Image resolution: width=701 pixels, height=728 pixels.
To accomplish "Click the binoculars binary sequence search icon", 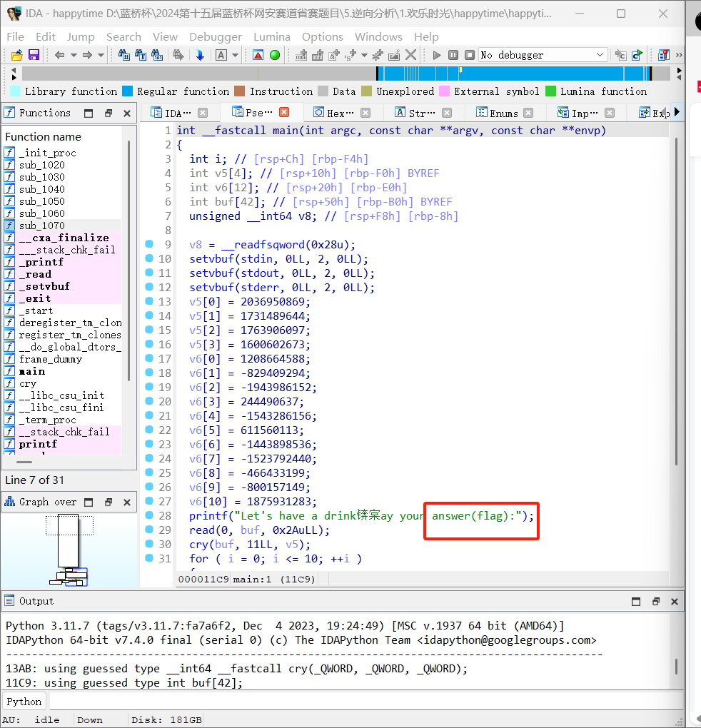I will 157,55.
